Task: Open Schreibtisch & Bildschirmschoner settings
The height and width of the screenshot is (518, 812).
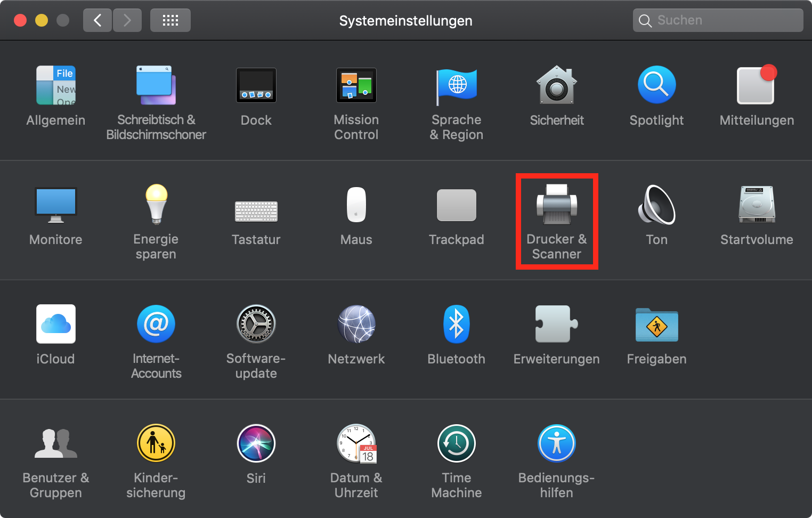Action: pos(156,85)
